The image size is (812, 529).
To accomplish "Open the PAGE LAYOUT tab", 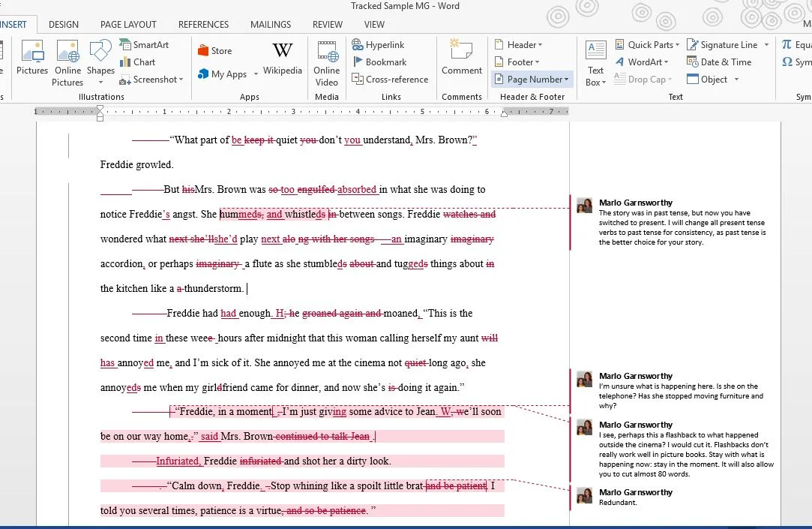I will 128,24.
